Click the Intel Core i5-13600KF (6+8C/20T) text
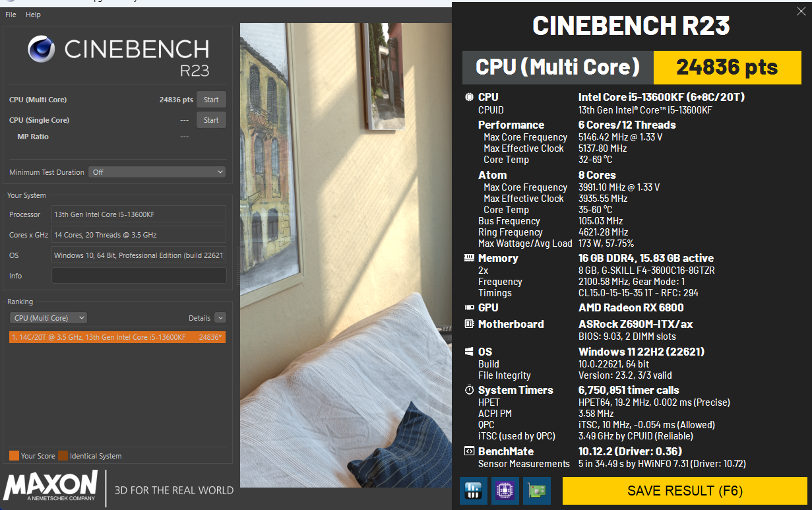Screen dimensions: 812x510 [x=662, y=97]
